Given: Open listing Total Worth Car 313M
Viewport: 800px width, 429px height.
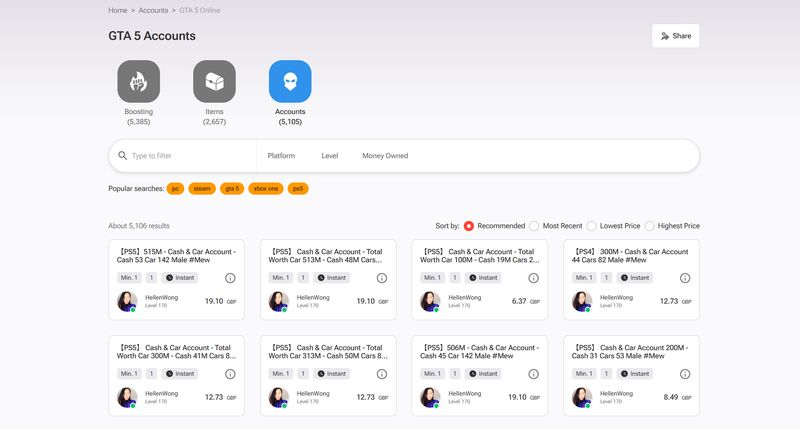Looking at the screenshot, I should click(328, 351).
